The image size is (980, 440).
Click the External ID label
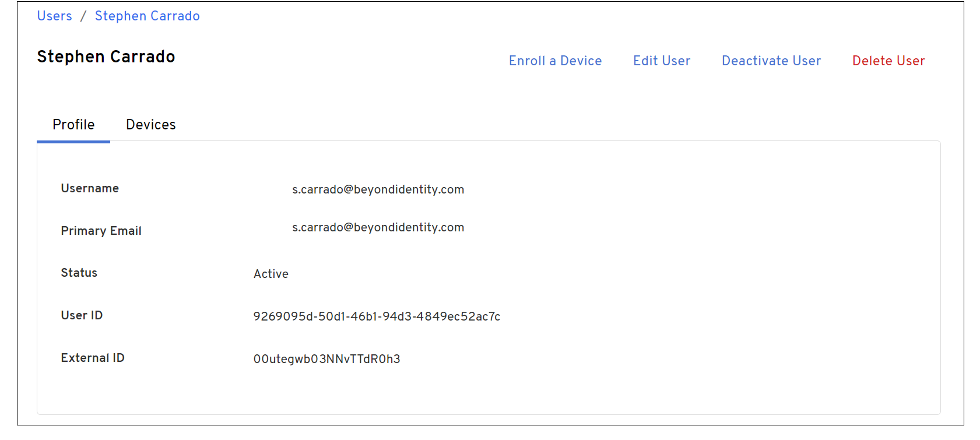click(x=93, y=358)
